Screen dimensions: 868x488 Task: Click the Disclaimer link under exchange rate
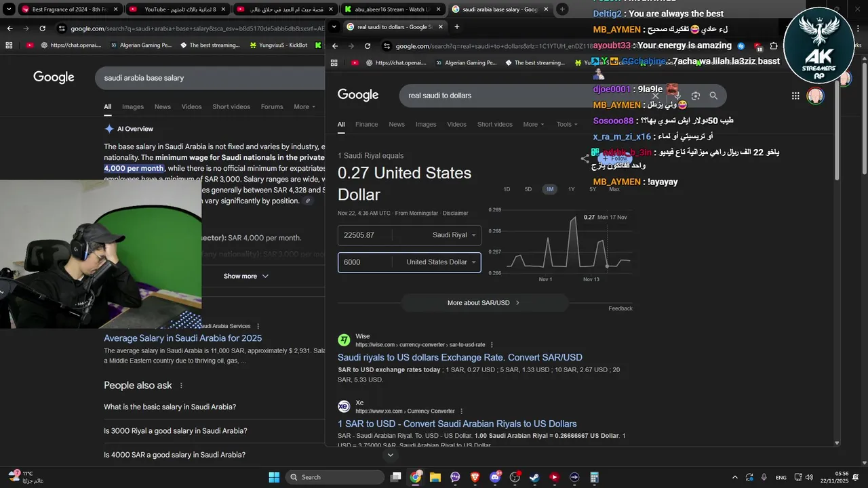(x=455, y=213)
